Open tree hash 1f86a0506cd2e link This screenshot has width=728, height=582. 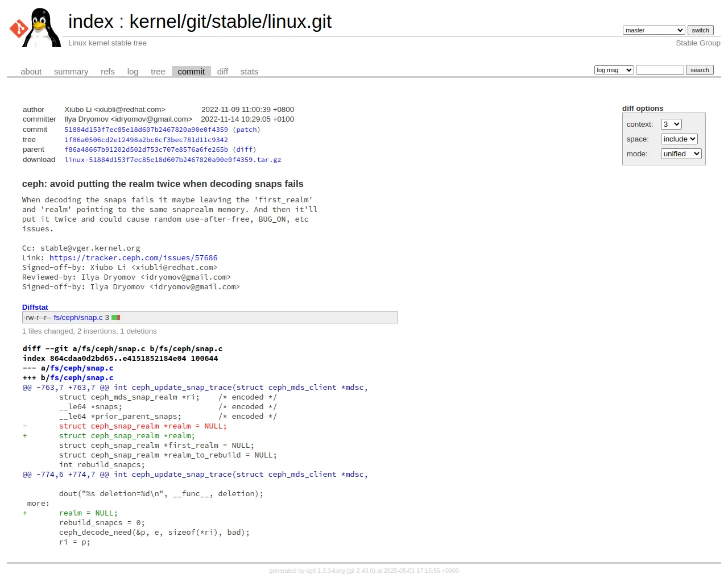pyautogui.click(x=146, y=140)
